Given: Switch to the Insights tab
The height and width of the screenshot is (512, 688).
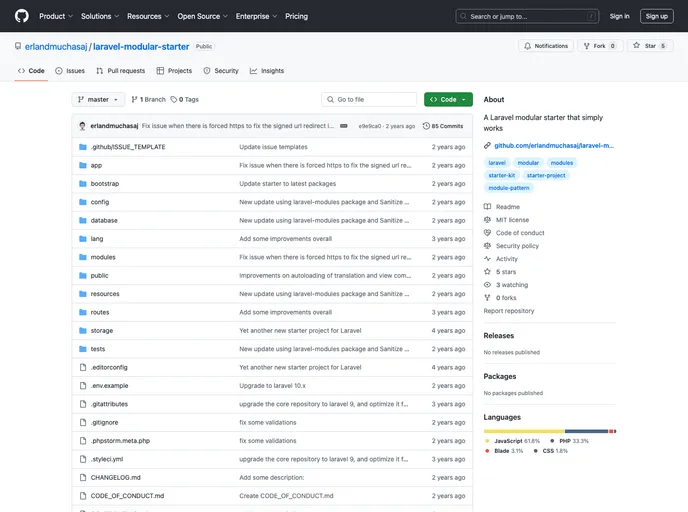Looking at the screenshot, I should (x=267, y=71).
